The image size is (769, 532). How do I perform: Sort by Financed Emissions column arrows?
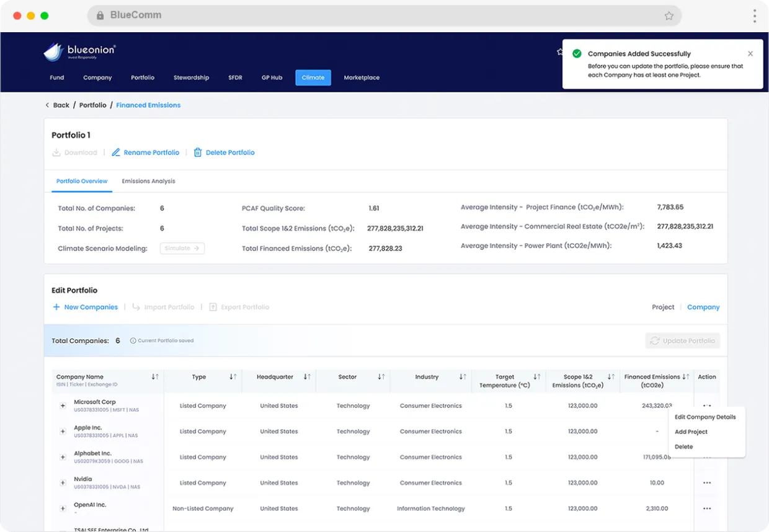tap(685, 377)
